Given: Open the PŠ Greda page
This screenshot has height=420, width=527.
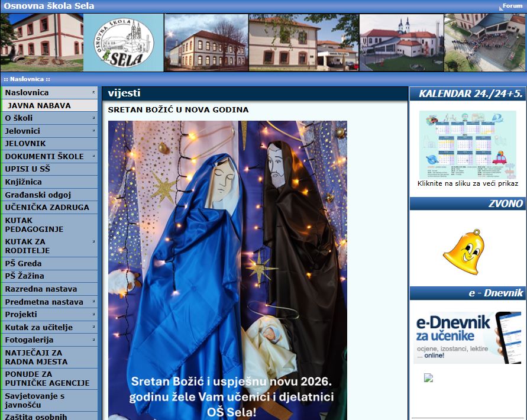Looking at the screenshot, I should click(x=24, y=263).
